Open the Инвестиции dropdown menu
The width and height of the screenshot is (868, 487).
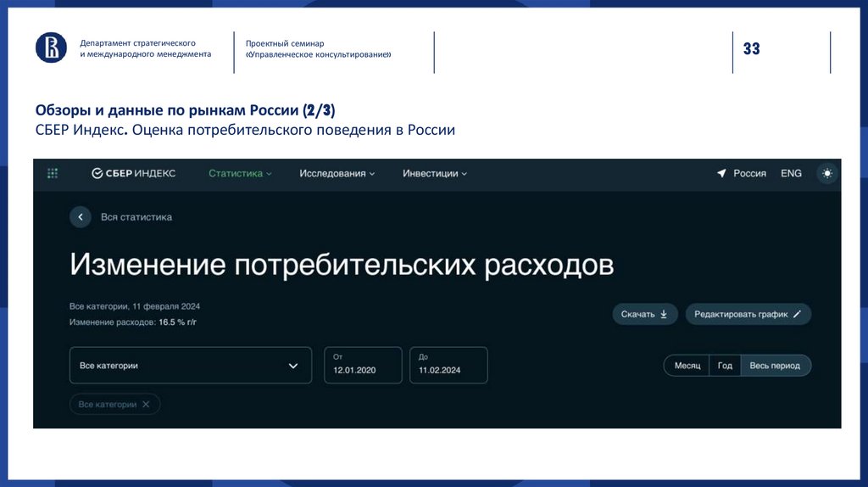pyautogui.click(x=435, y=173)
